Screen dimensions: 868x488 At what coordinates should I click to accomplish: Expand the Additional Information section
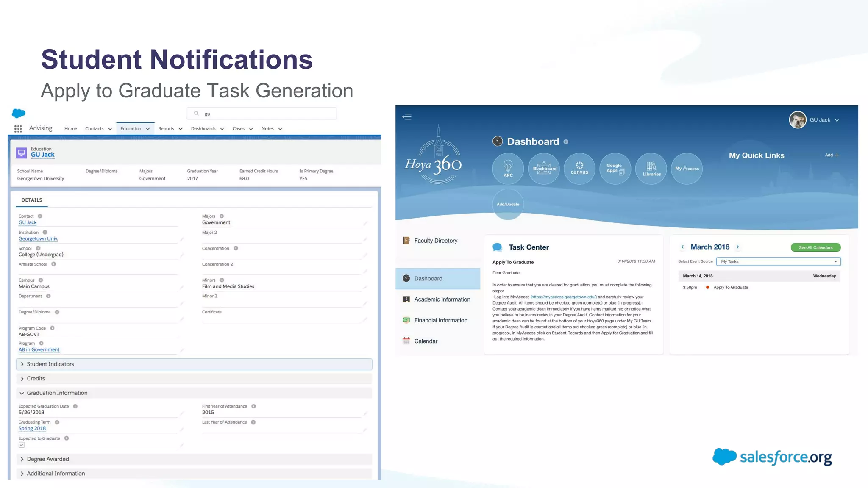[x=194, y=474]
